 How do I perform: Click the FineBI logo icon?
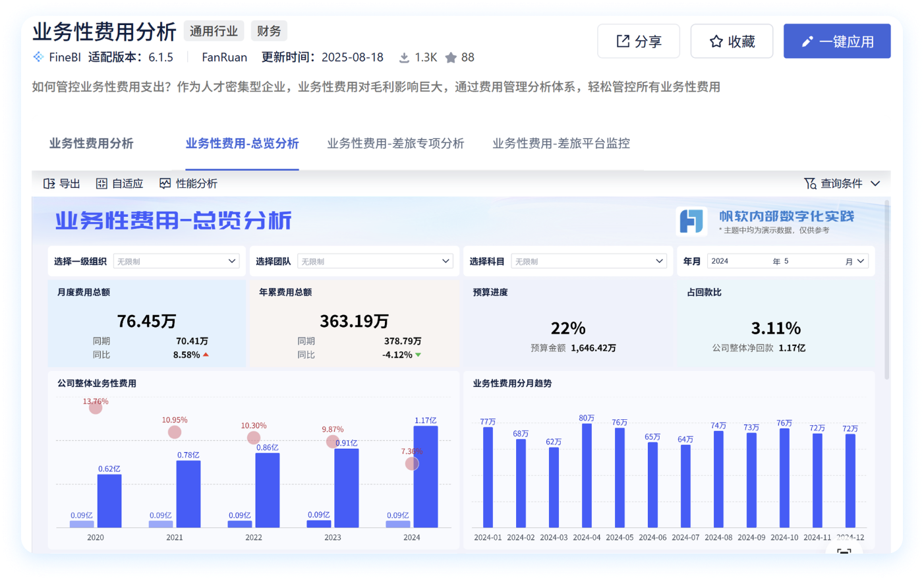[x=39, y=57]
